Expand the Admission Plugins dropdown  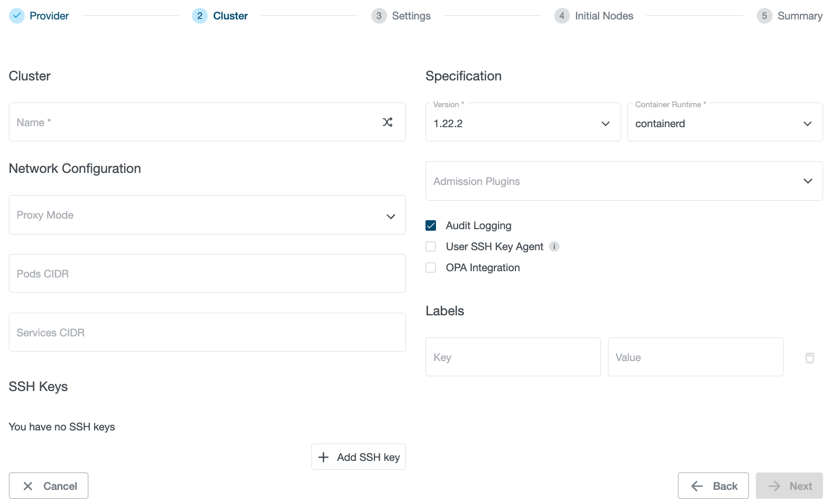click(624, 181)
